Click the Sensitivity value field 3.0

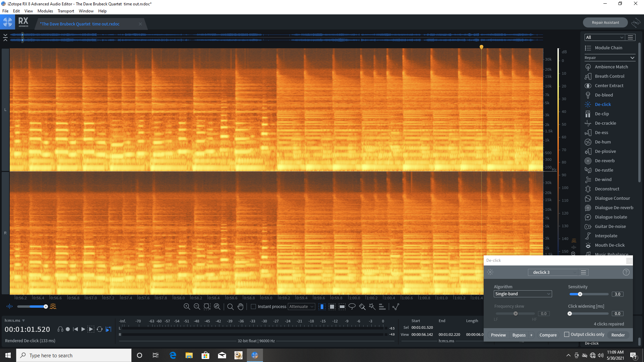coord(617,294)
